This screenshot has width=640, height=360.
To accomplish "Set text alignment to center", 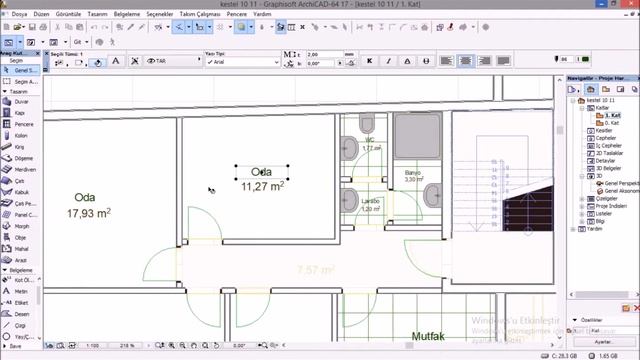I will (x=465, y=61).
